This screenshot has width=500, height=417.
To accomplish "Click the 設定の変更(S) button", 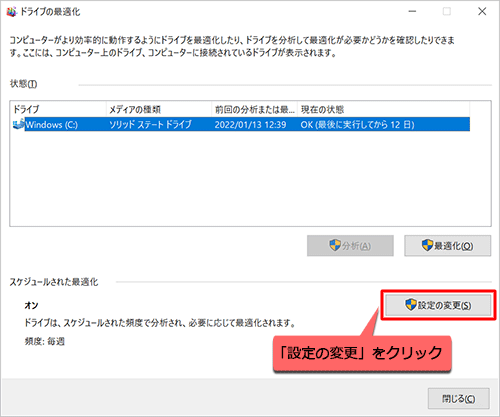I will point(438,305).
